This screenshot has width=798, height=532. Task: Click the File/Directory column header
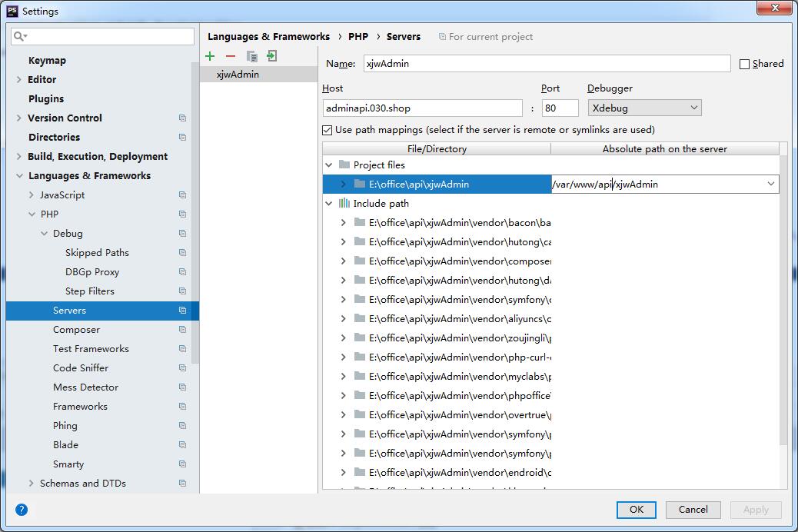coord(437,148)
